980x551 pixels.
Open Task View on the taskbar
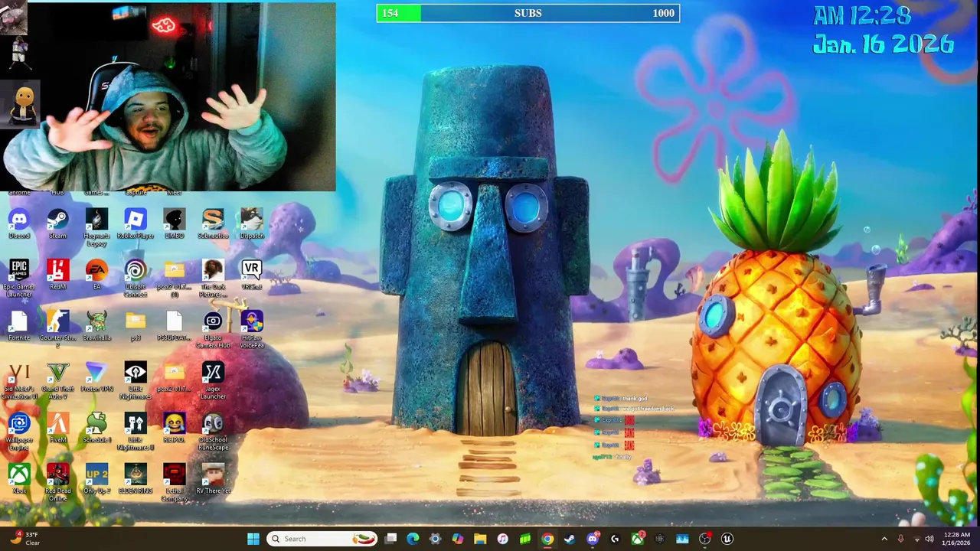click(390, 539)
